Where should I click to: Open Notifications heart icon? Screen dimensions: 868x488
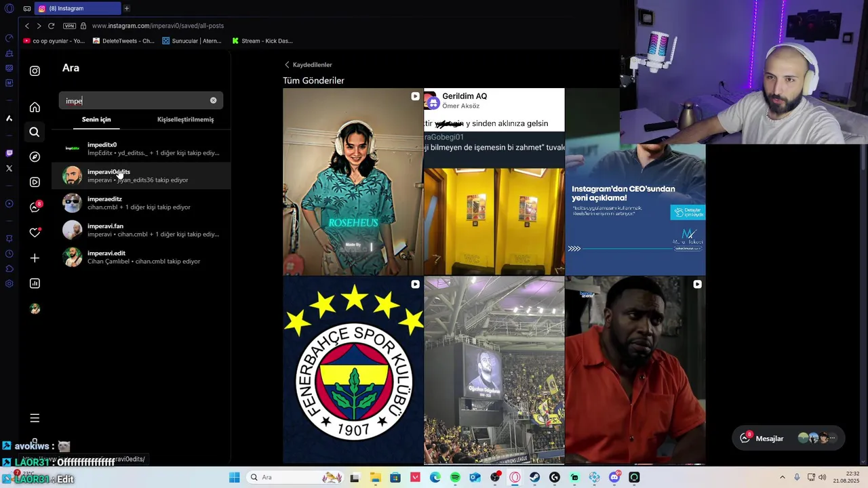coord(35,232)
